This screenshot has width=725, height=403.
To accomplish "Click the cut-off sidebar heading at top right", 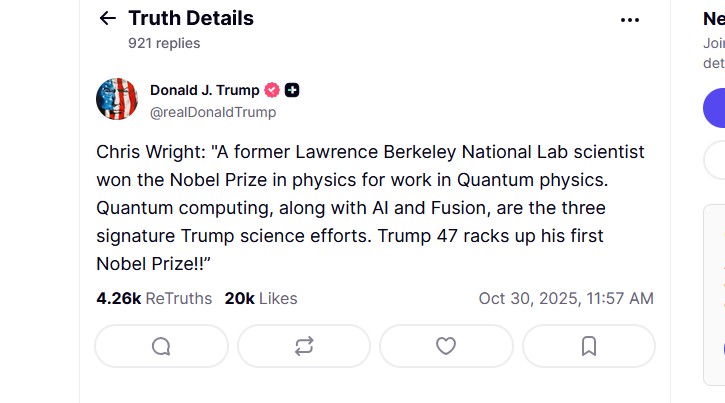I will coord(714,18).
